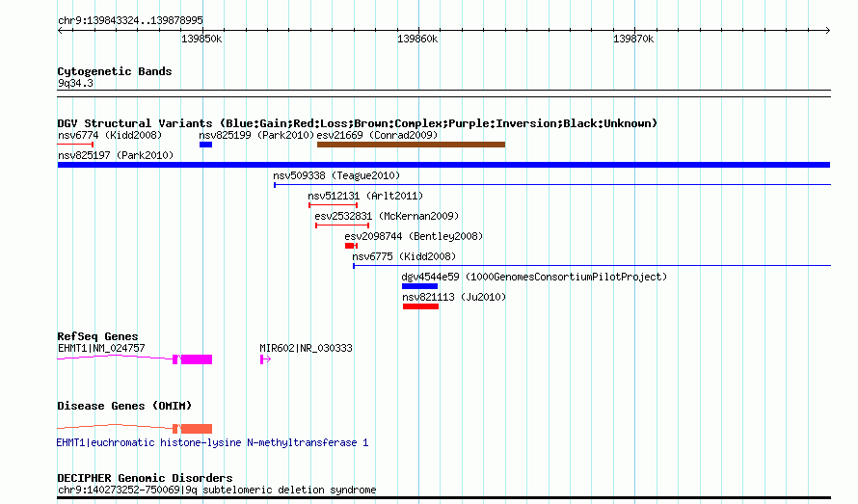Click the EHMT1 RefSeq magenta exon block

click(197, 359)
